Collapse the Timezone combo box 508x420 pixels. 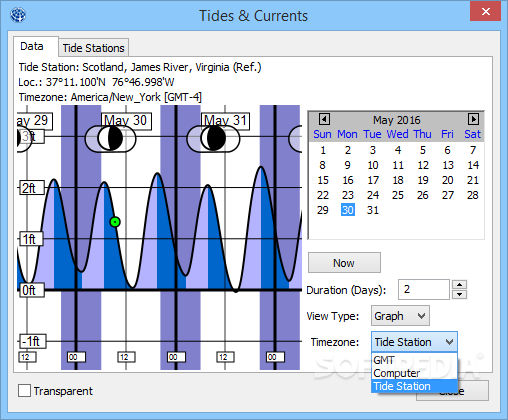pos(414,342)
